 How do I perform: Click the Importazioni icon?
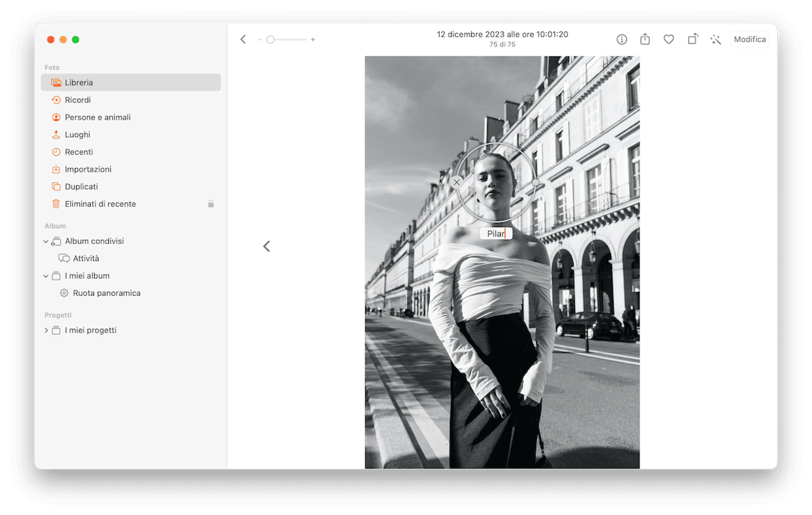click(56, 169)
